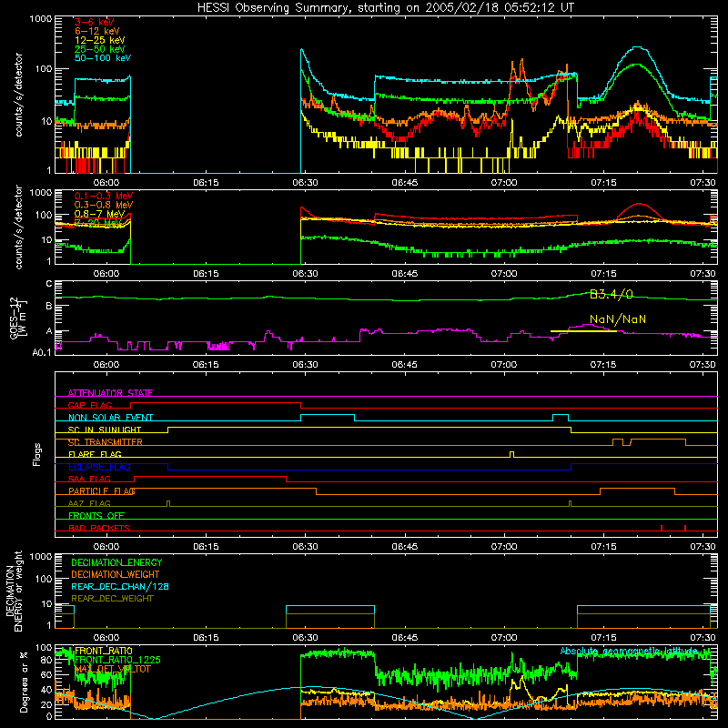Screen dimensions: 728x728
Task: Click the yellow FRONT_RATIO legend label
Action: pos(104,651)
